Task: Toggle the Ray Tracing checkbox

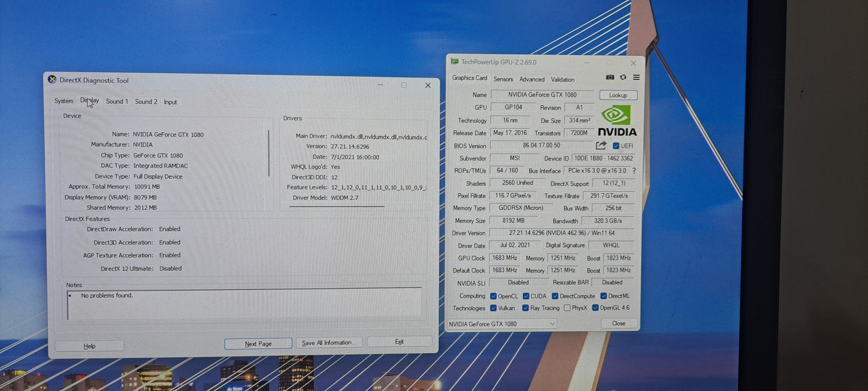Action: 526,308
